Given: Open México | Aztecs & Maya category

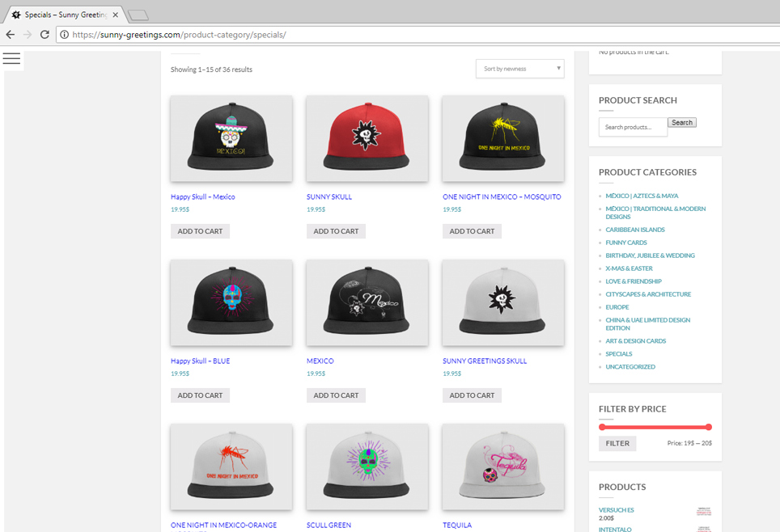Looking at the screenshot, I should click(x=642, y=196).
